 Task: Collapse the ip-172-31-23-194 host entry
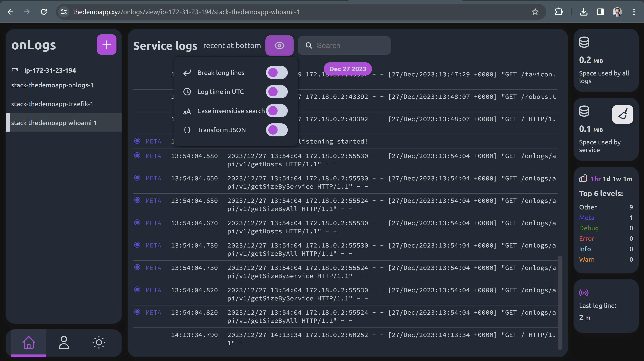(50, 70)
